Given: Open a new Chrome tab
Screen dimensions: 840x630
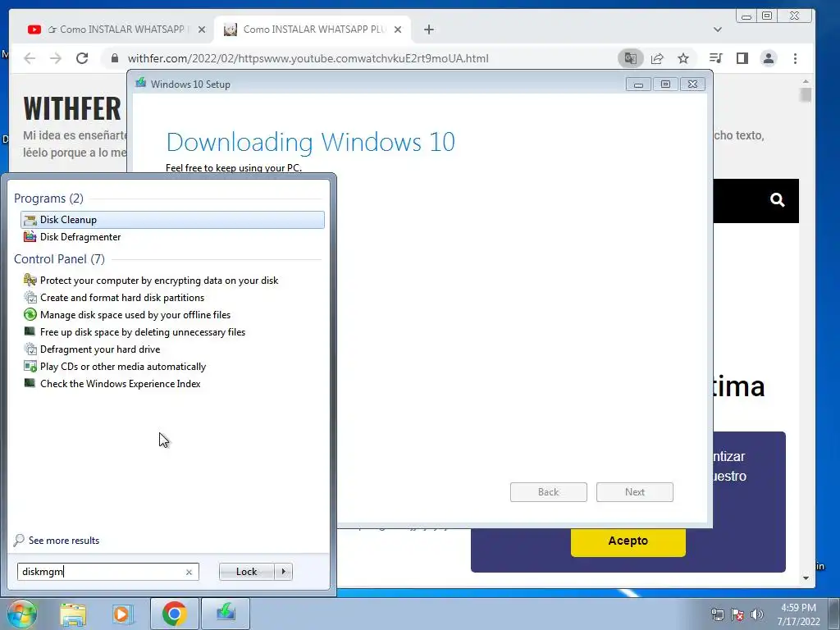Looking at the screenshot, I should (428, 30).
